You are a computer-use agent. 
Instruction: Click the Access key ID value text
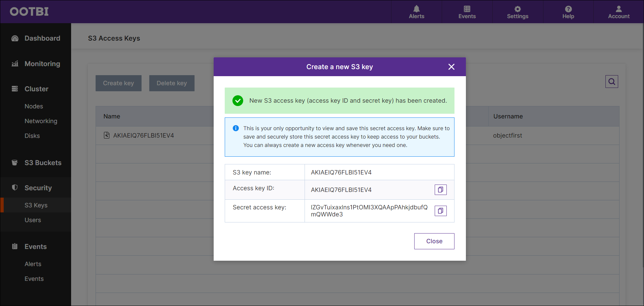pos(341,190)
